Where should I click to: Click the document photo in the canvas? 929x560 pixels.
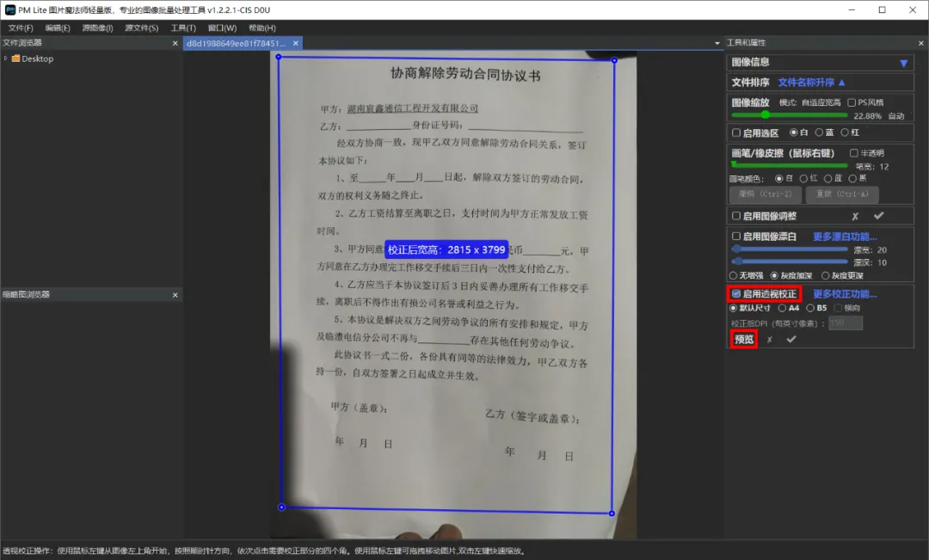453,296
